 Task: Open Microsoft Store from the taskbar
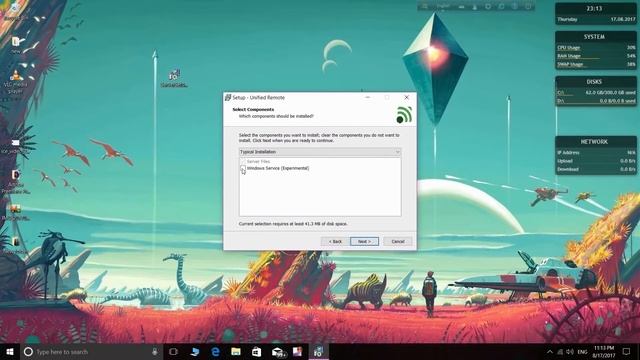point(256,351)
